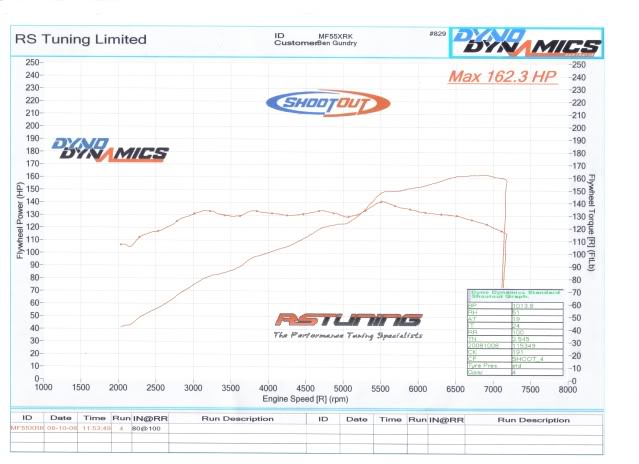
Task: Click The Performance Tuning Specialists tagline
Action: pos(348,337)
